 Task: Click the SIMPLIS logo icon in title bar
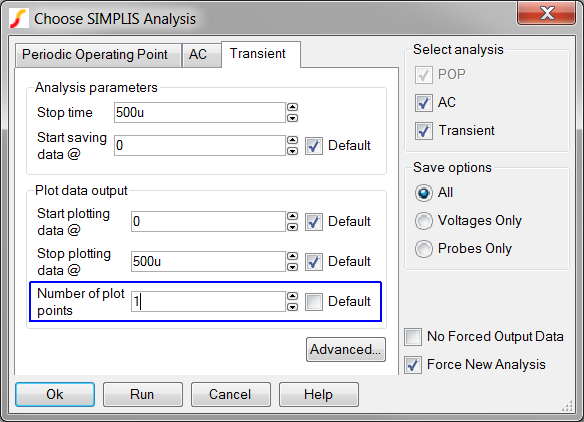19,19
